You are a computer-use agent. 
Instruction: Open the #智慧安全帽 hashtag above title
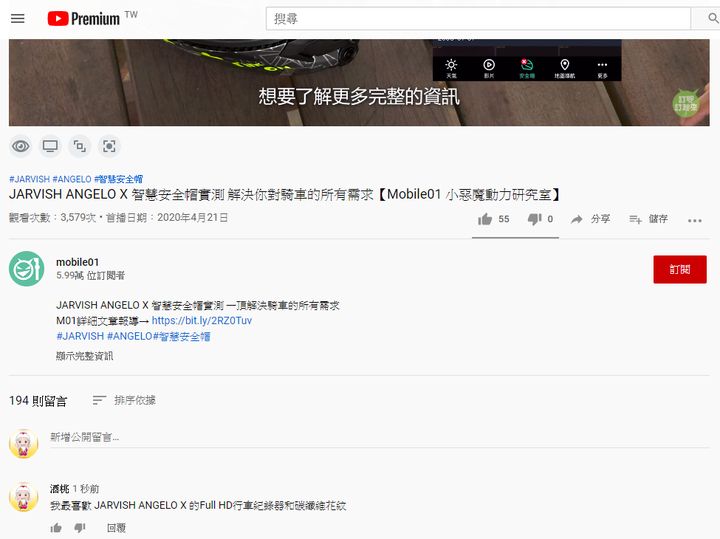118,179
